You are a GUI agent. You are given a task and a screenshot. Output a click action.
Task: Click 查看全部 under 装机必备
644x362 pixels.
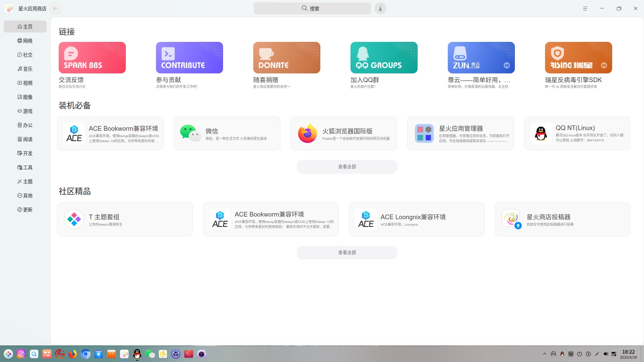coord(347,167)
